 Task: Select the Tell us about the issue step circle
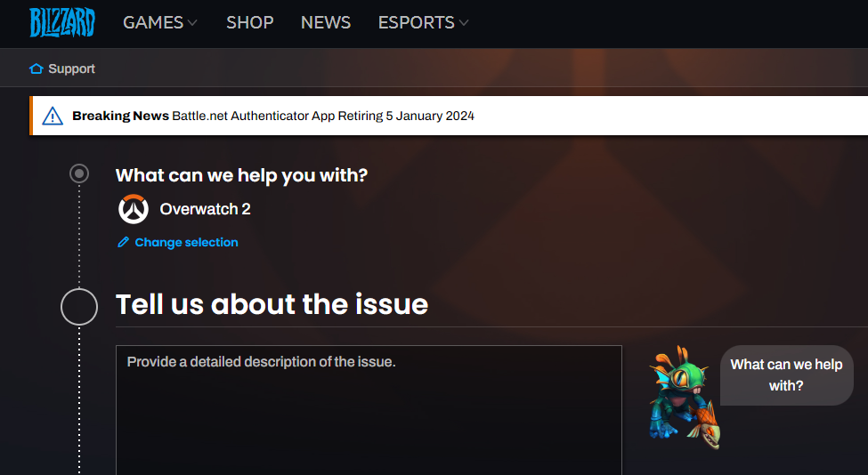point(79,307)
